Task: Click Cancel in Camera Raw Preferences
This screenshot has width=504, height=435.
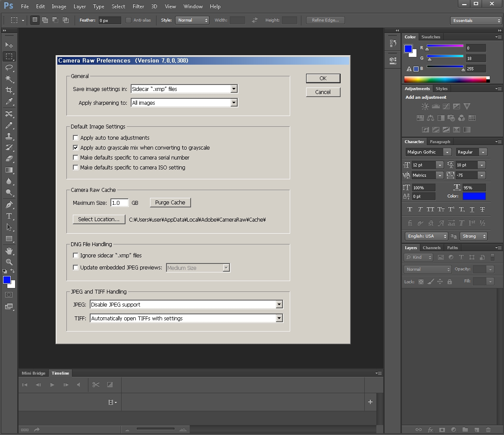Action: coord(323,92)
